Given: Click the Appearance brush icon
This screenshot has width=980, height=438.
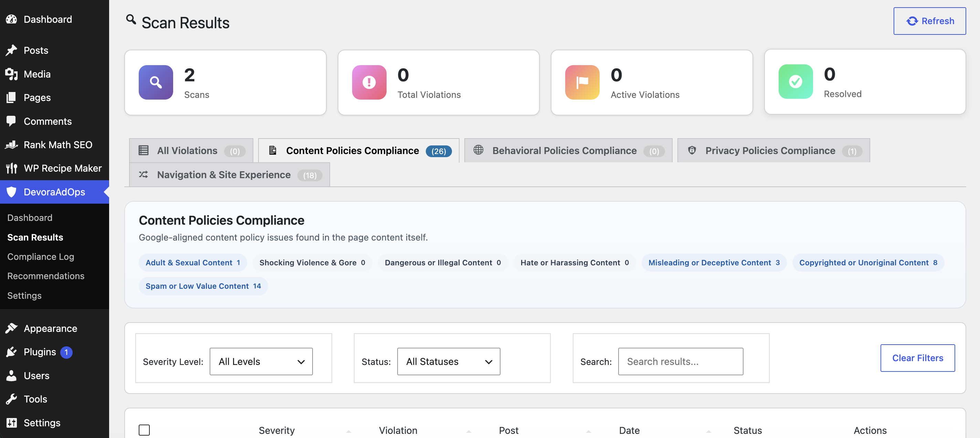Looking at the screenshot, I should coord(11,328).
